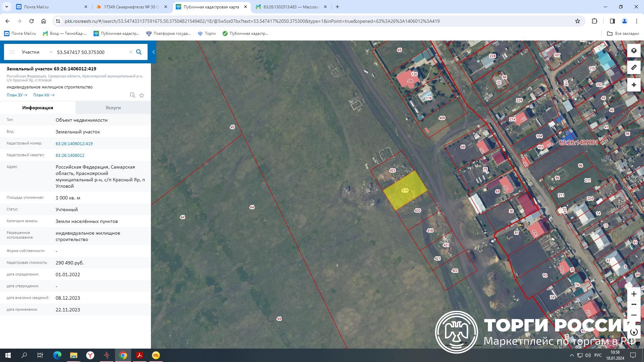Select the Информация tab

38,108
